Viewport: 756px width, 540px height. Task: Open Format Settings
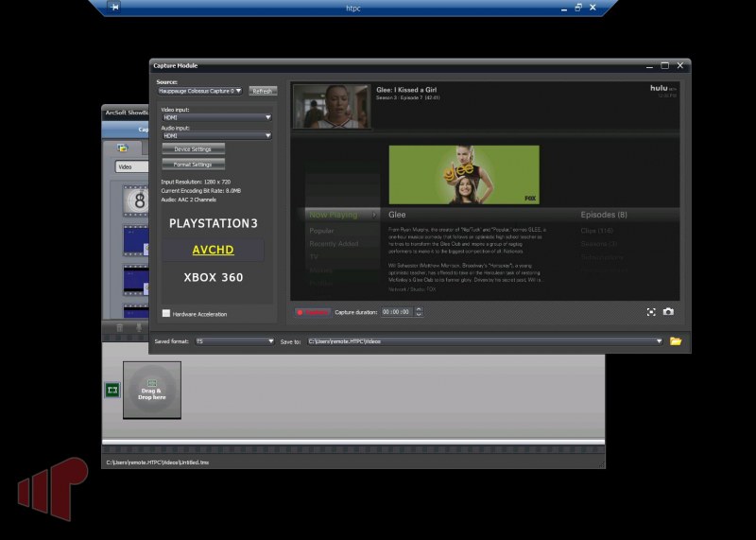click(193, 165)
